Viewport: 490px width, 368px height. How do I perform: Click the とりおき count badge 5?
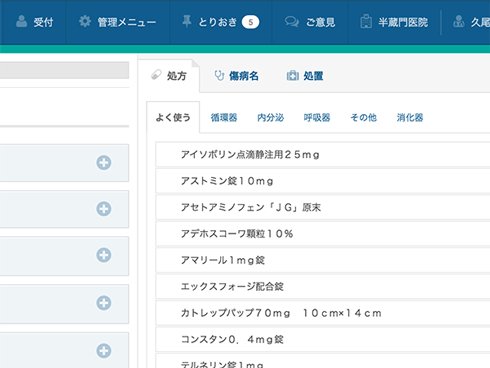click(x=250, y=22)
